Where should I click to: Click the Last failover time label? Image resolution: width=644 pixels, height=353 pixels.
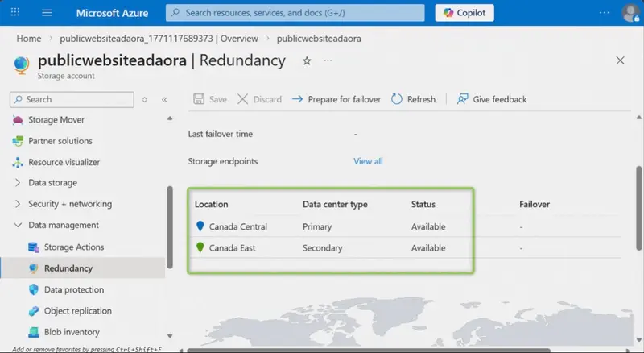220,134
